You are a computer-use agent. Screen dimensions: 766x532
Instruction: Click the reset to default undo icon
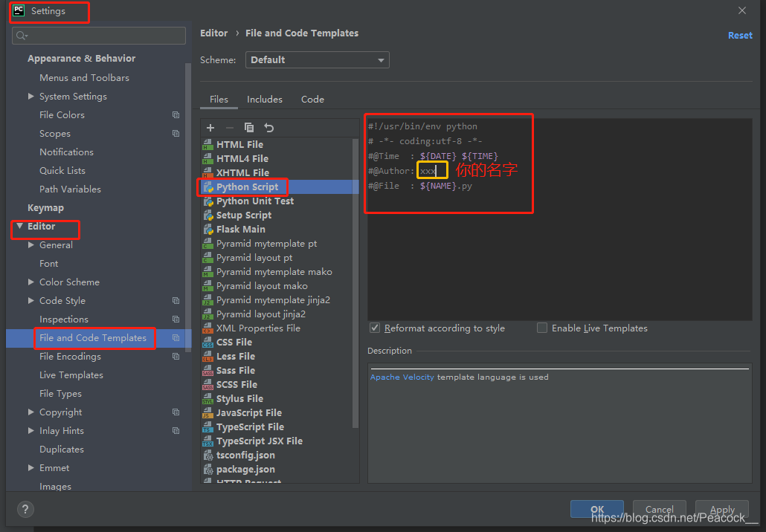click(x=269, y=128)
